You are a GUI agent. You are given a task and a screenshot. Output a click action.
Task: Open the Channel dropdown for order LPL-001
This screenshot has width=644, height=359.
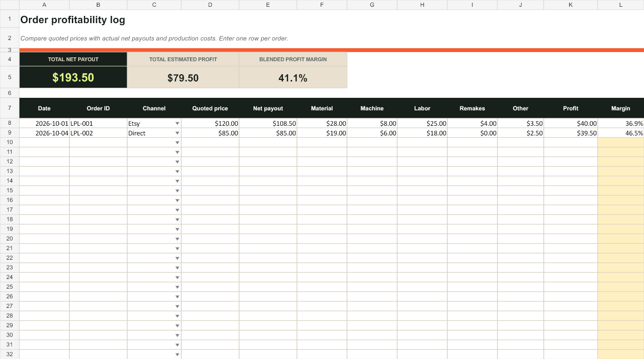tap(177, 123)
